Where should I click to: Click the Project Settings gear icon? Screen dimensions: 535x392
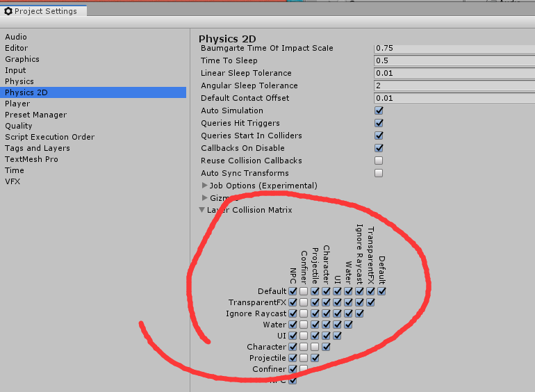(x=8, y=11)
